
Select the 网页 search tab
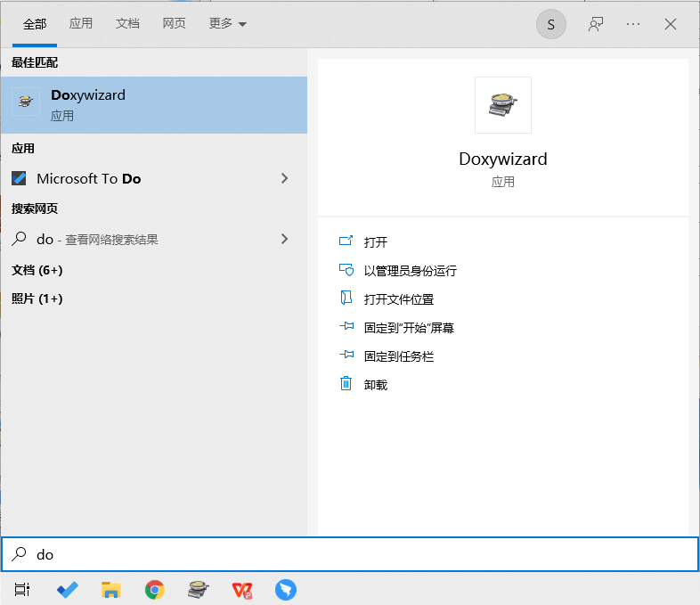point(175,24)
